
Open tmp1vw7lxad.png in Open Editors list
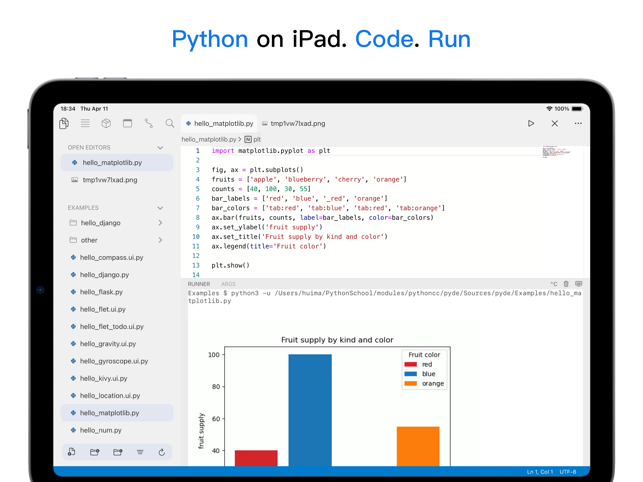click(117, 180)
